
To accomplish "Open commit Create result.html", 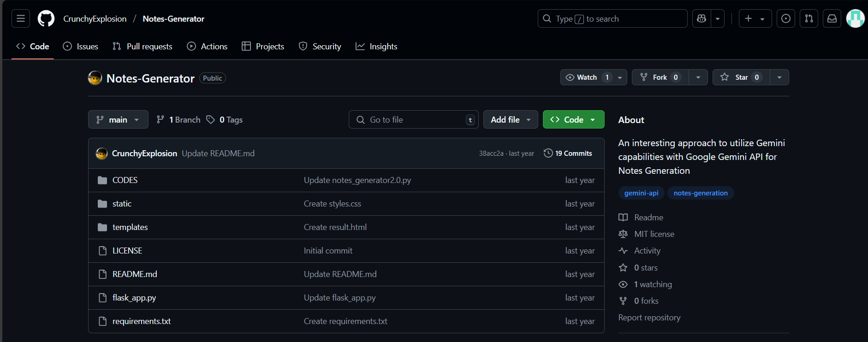I will [335, 227].
